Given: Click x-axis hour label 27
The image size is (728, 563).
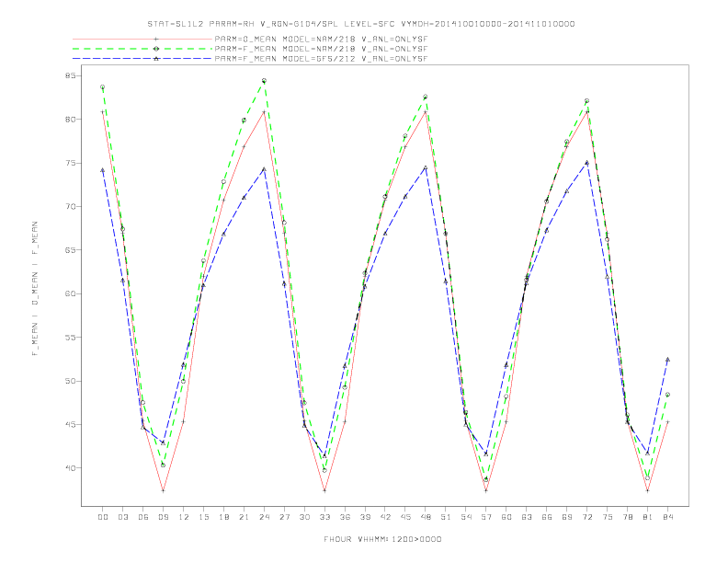Looking at the screenshot, I should click(x=284, y=517).
